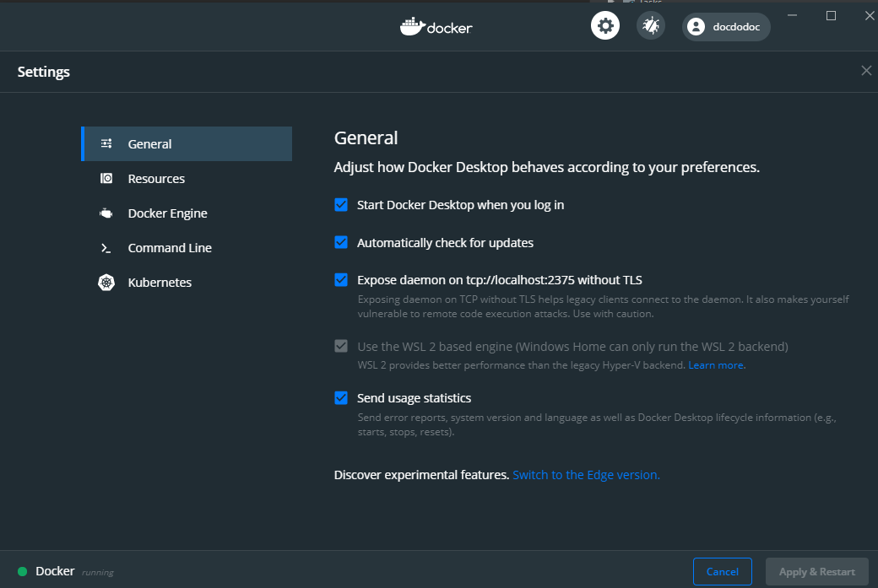Click the General sliders icon
The image size is (878, 588).
[x=106, y=143]
